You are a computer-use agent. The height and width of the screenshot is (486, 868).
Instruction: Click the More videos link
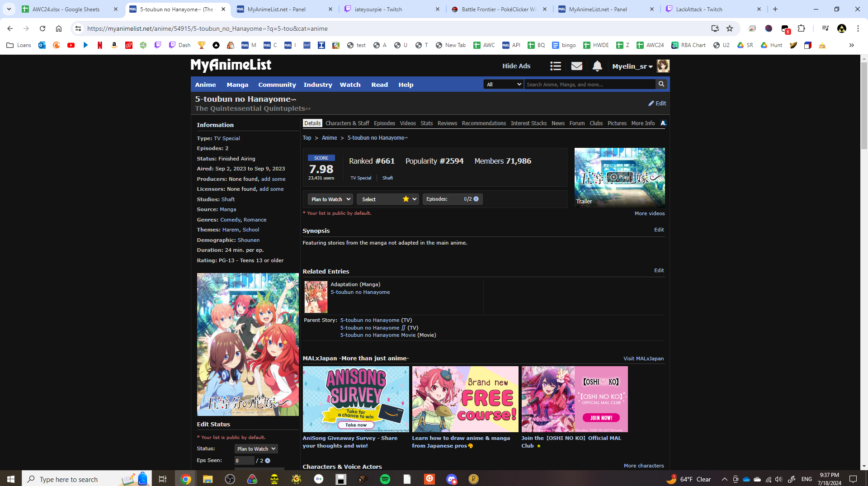click(650, 213)
